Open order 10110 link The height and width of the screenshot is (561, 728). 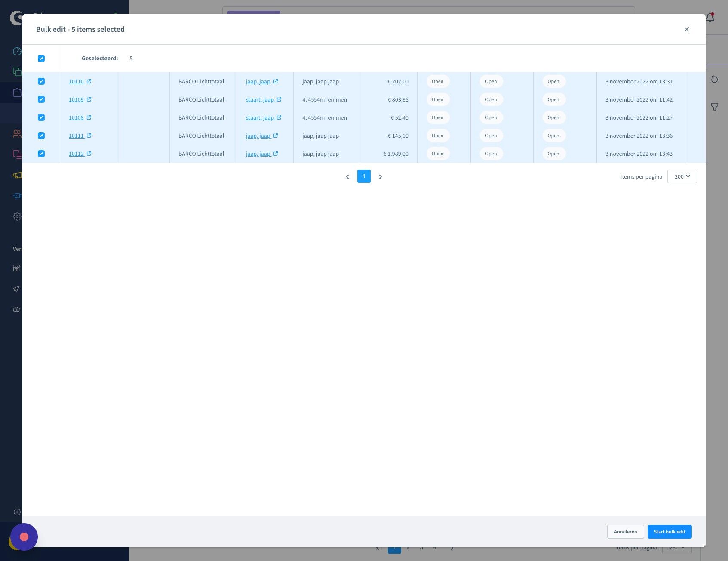click(76, 81)
